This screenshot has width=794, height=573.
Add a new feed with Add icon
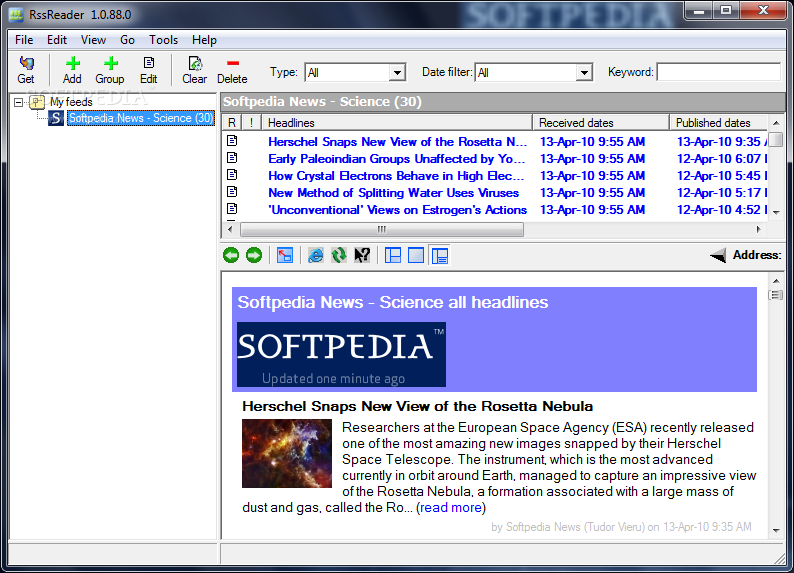pos(72,70)
